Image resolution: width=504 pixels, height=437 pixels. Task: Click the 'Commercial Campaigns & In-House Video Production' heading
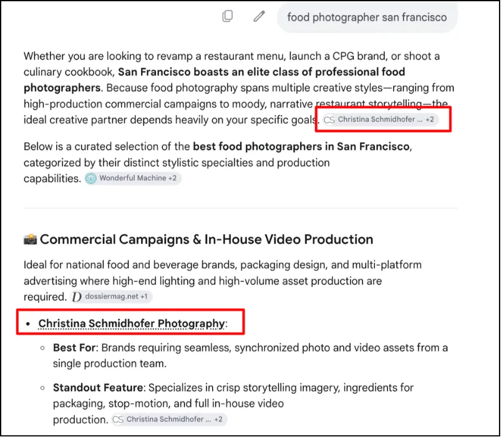(x=206, y=240)
